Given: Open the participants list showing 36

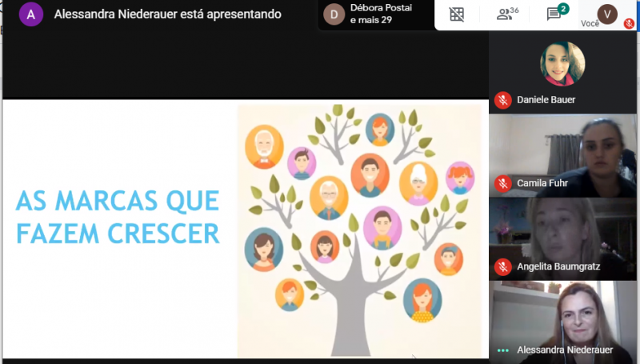Looking at the screenshot, I should pos(507,14).
